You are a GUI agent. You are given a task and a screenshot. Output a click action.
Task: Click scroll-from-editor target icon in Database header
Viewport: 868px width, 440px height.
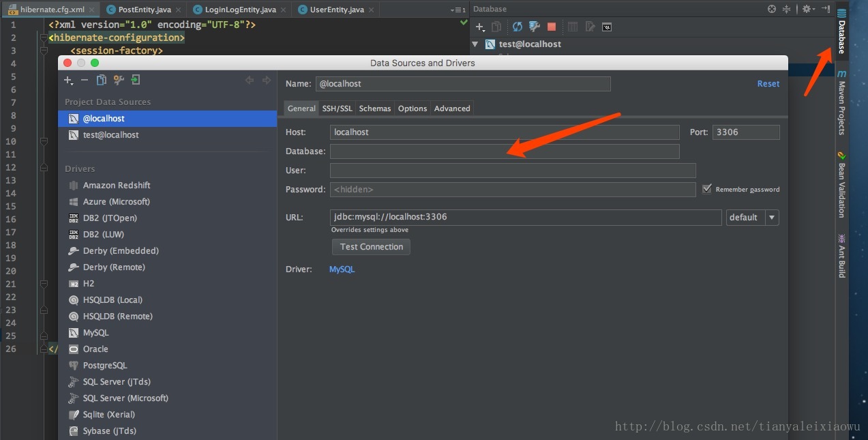point(772,9)
